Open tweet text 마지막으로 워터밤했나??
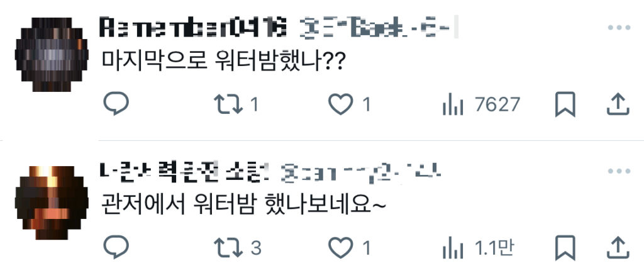 click(222, 61)
